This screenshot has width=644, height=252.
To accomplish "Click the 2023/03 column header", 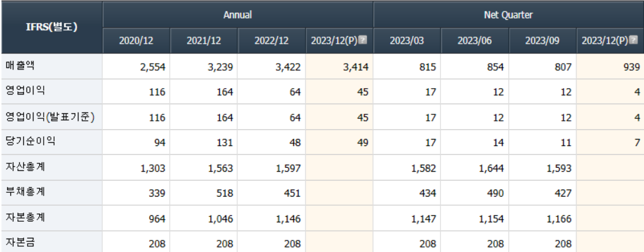I will (407, 40).
